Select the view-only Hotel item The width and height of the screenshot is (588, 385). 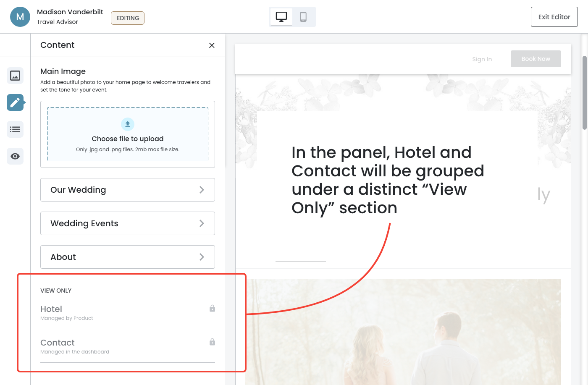[x=51, y=309]
